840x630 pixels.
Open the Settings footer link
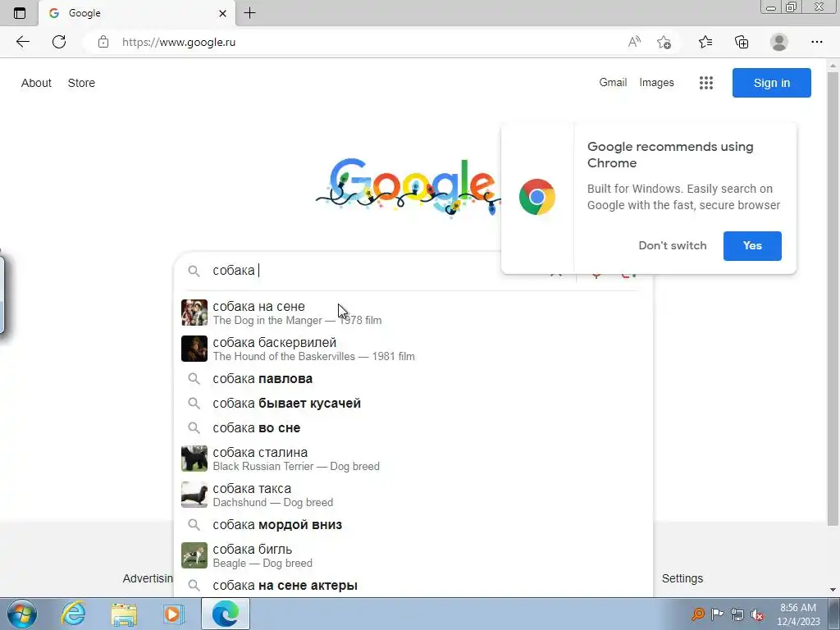coord(682,578)
